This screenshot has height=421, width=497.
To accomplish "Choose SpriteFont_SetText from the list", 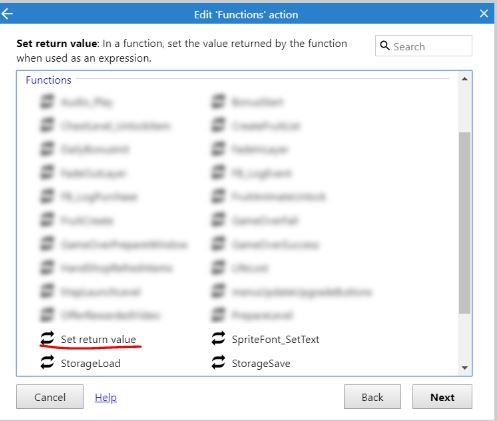I will (x=275, y=339).
